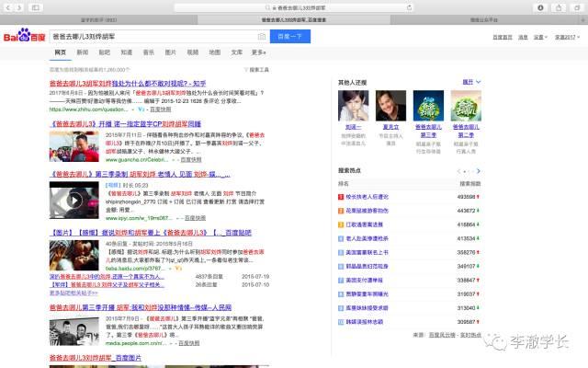Screen dimensions: 588x368
Task: Open the Safari share menu
Action: tap(559, 7)
